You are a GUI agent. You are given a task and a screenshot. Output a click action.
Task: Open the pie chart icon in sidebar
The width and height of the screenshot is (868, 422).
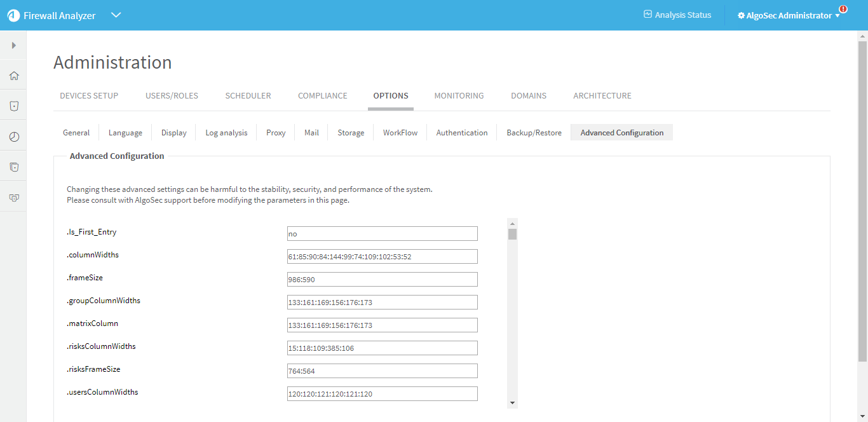13,137
